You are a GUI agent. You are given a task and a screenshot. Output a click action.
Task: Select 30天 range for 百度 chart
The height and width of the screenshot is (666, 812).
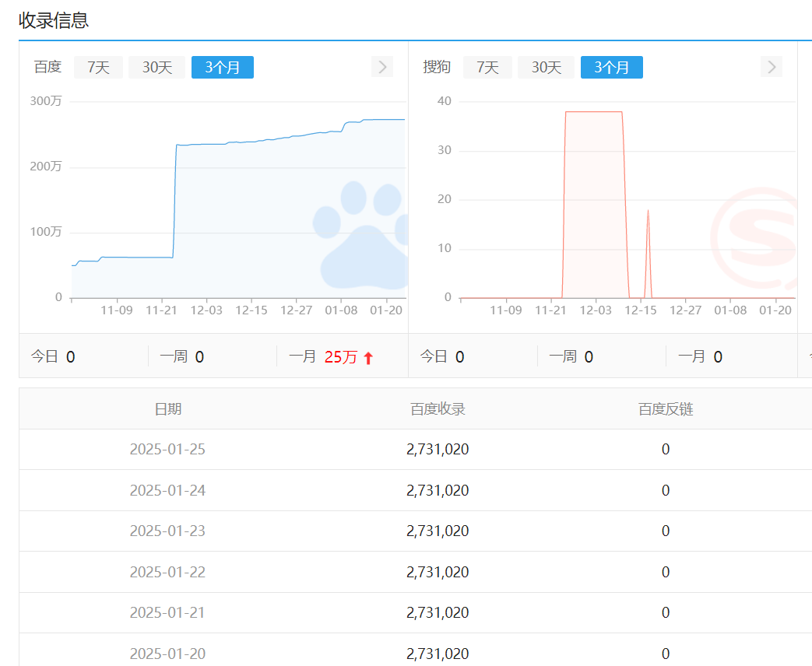pyautogui.click(x=157, y=67)
